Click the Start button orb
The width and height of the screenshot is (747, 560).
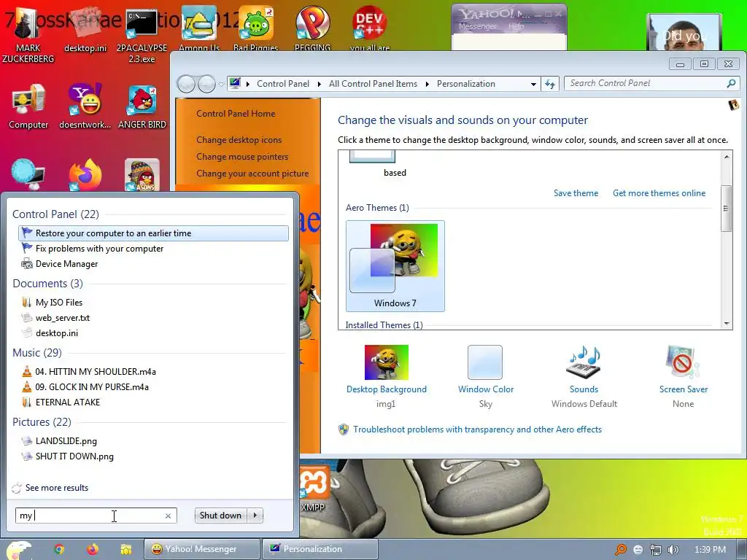18,550
